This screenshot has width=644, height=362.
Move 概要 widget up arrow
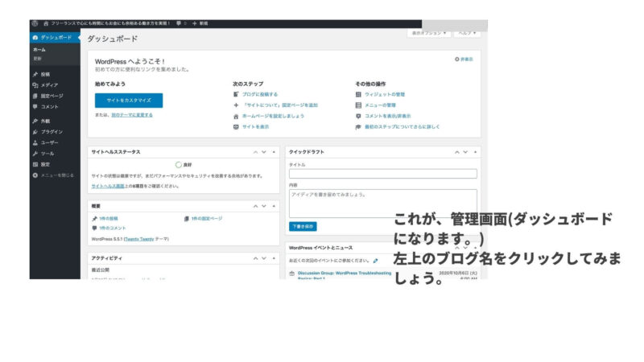tap(255, 206)
